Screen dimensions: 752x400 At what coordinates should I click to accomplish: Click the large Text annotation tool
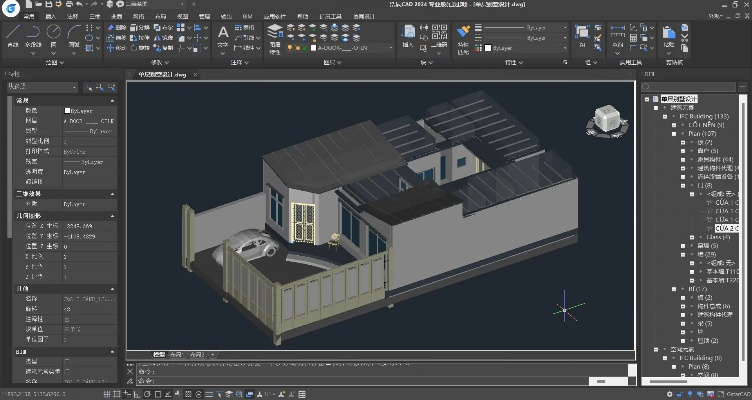click(223, 33)
